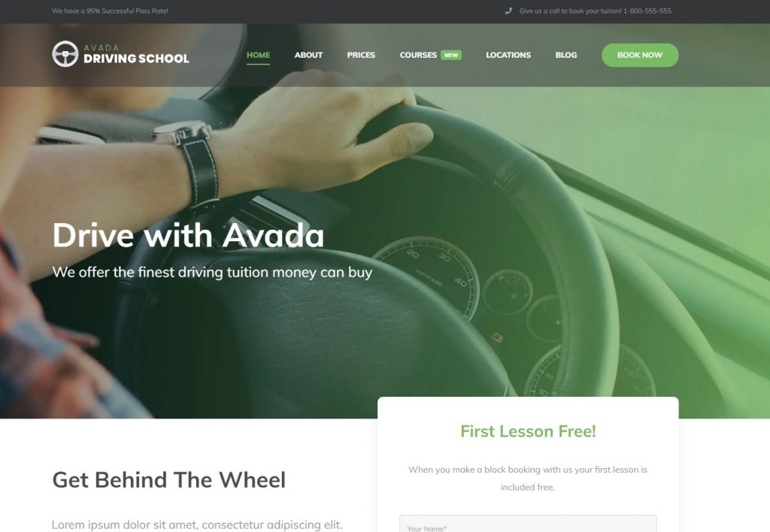770x532 pixels.
Task: Click the Your Name input field
Action: (x=528, y=524)
